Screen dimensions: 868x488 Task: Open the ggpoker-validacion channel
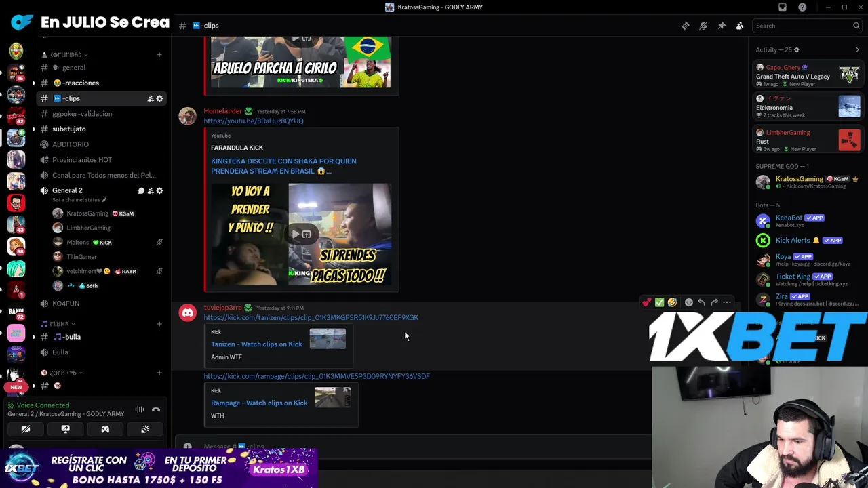tap(102, 114)
